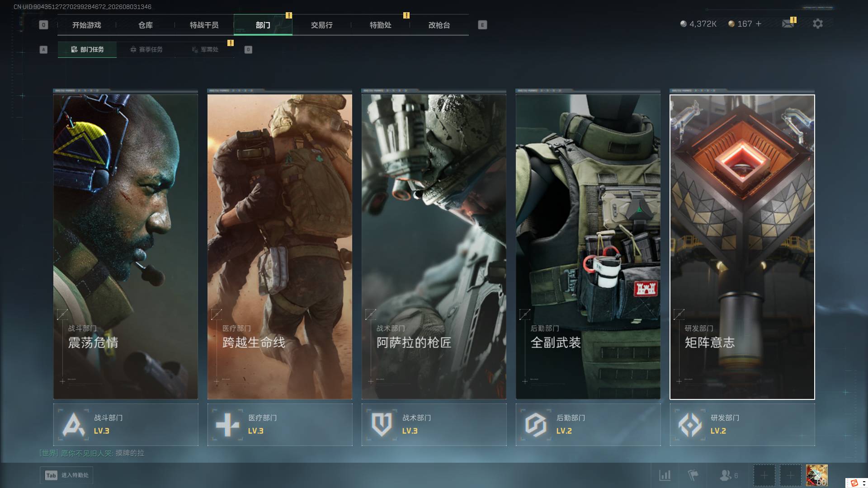The width and height of the screenshot is (868, 488).
Task: Open the statistics bar chart icon
Action: coord(665,475)
